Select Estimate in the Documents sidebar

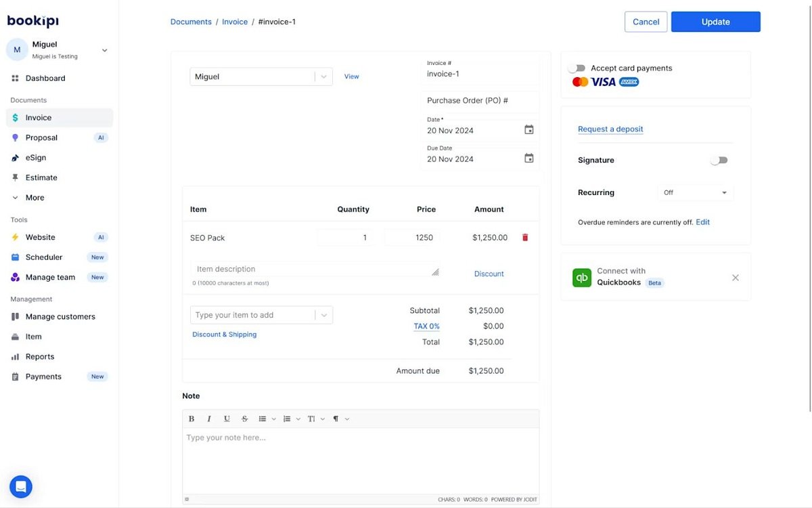tap(42, 177)
